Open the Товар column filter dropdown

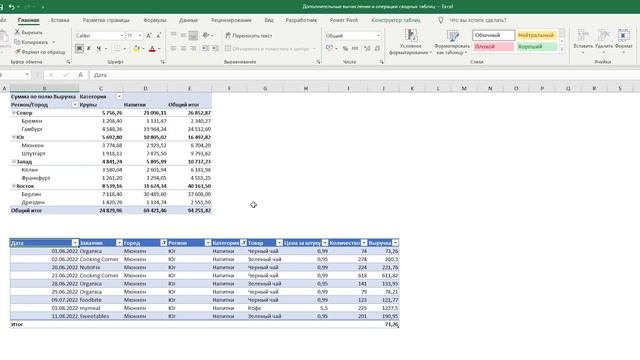(279, 243)
